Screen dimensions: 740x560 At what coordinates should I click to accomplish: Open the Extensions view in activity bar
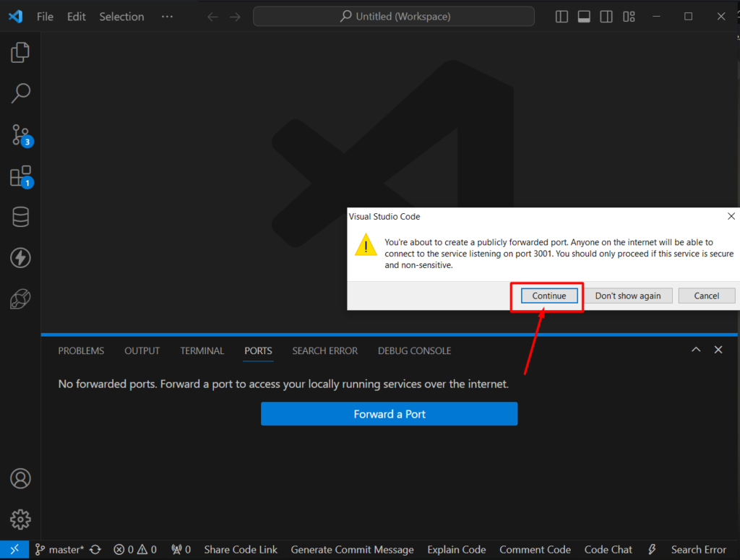point(21,177)
